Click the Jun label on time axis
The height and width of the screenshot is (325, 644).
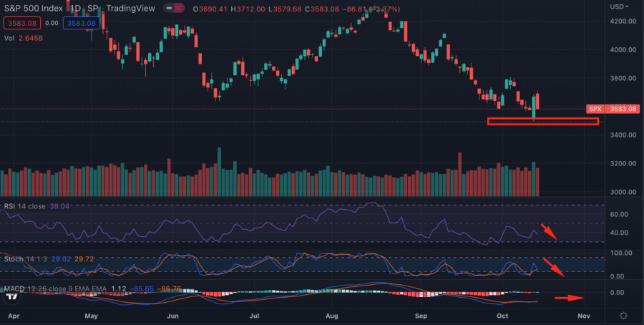coord(172,316)
